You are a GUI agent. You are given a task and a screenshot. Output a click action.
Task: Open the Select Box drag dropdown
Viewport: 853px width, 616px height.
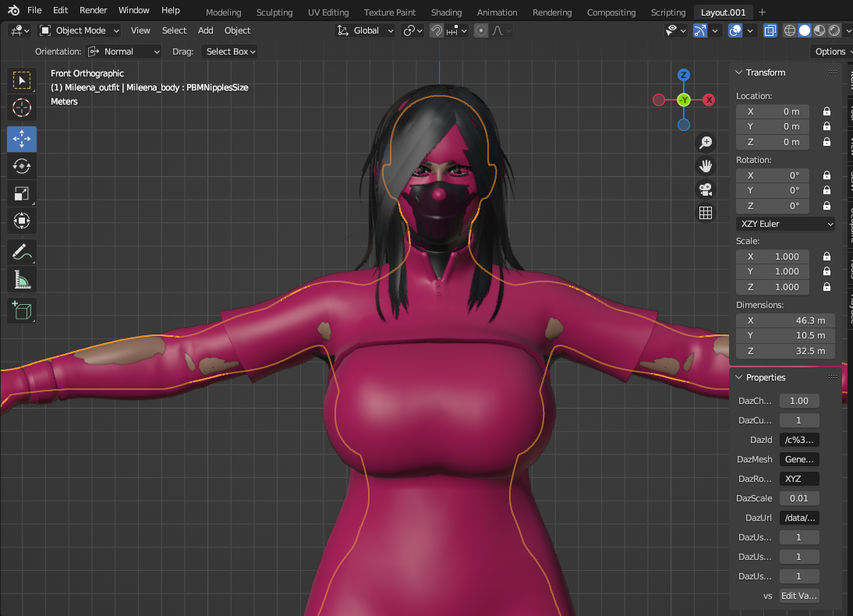[x=229, y=51]
